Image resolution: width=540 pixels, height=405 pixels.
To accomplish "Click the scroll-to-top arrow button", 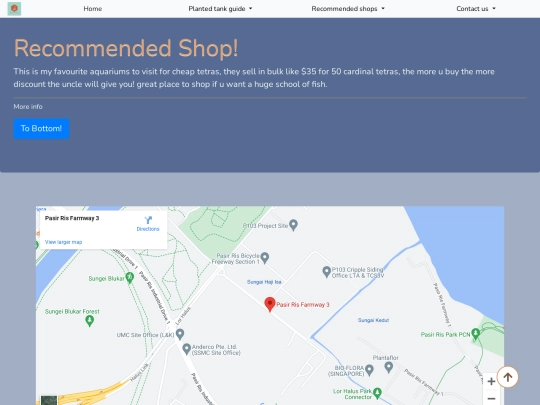I will point(508,377).
